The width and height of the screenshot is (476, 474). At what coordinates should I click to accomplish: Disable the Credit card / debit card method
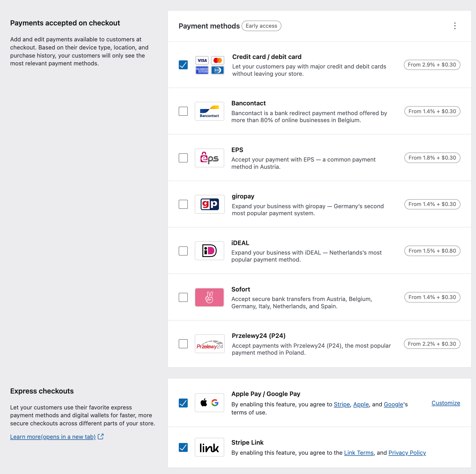183,65
